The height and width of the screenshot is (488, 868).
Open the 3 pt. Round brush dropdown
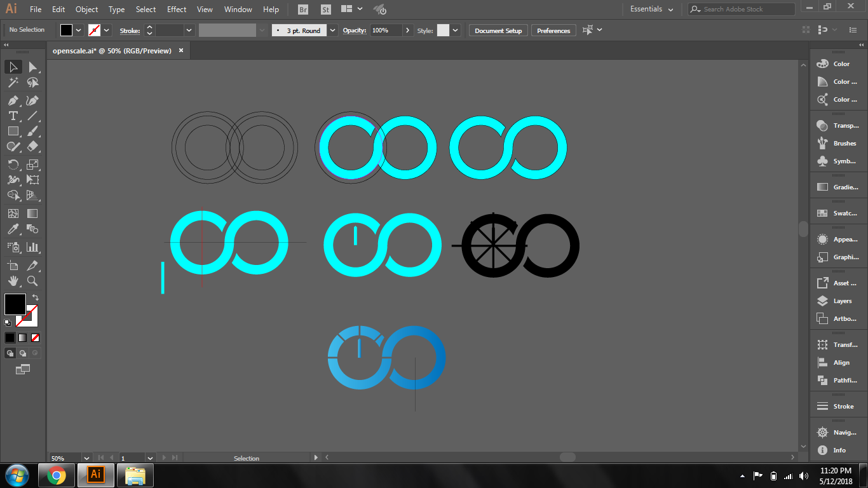coord(332,30)
